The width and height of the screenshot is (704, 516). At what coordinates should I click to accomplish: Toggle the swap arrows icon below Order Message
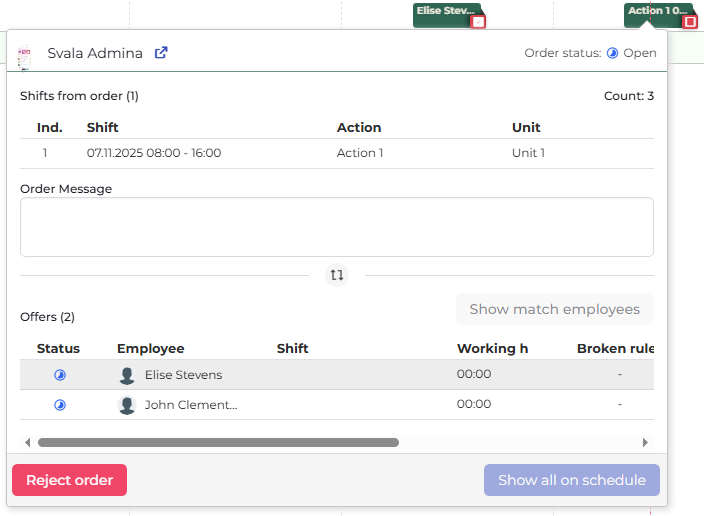[337, 275]
